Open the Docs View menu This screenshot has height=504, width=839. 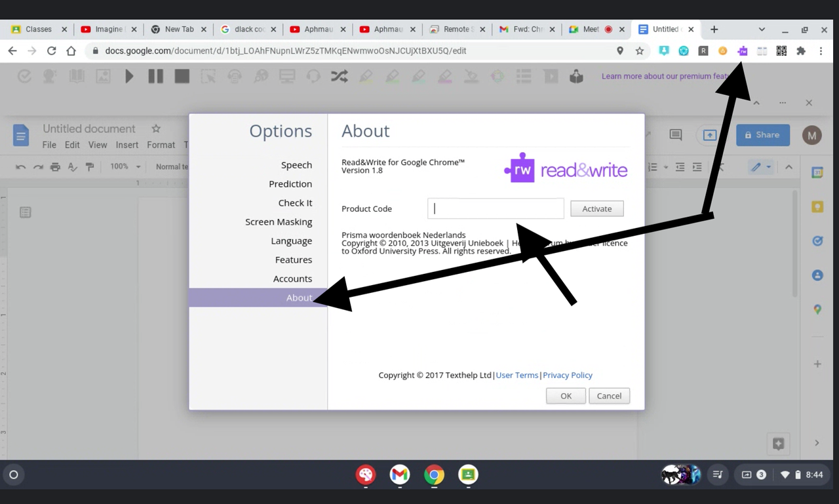coord(98,145)
